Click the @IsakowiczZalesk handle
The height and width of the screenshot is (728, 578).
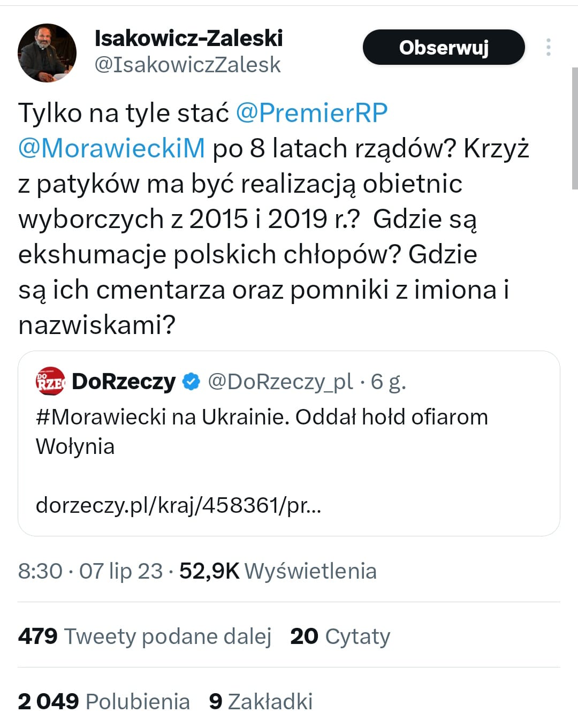[187, 65]
